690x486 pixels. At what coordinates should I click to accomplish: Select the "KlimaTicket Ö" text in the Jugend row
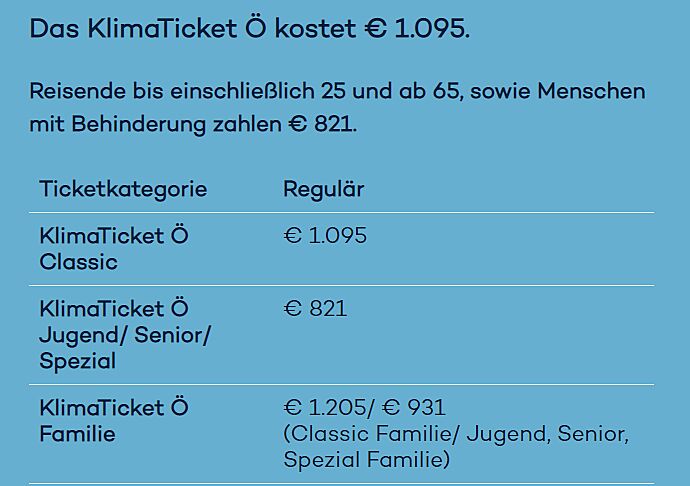pos(114,309)
